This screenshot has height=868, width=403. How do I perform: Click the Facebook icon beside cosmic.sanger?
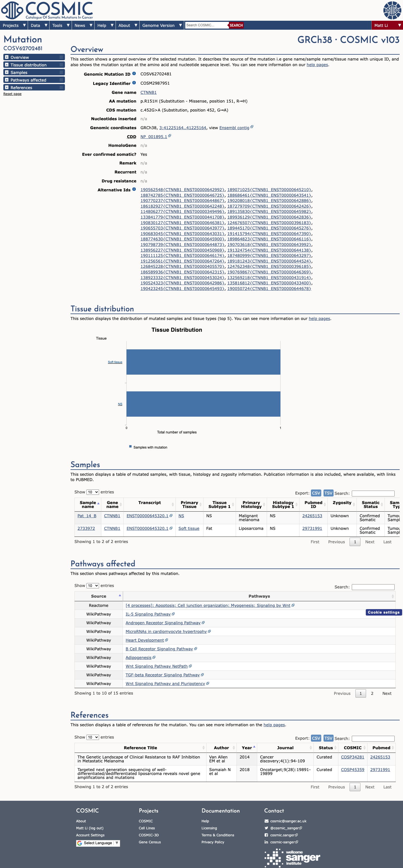pos(267,835)
